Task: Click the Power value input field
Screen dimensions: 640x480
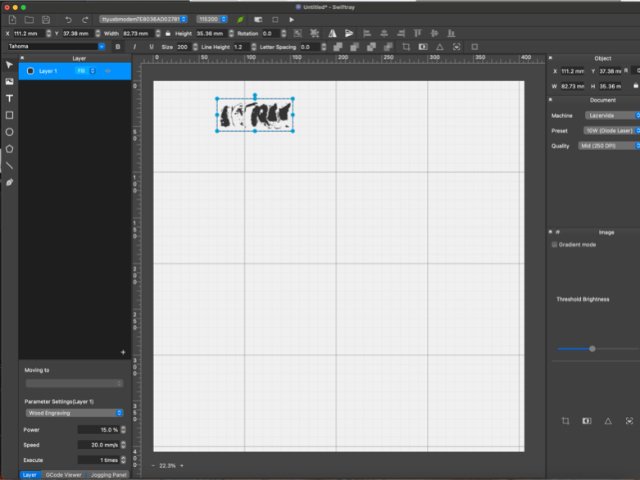Action: [x=99, y=430]
